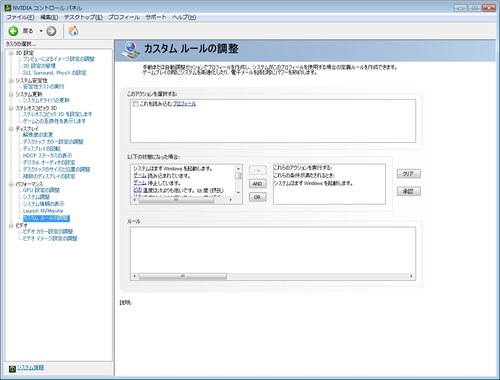Open ゲームとの互換性を表示します page

coord(54,121)
